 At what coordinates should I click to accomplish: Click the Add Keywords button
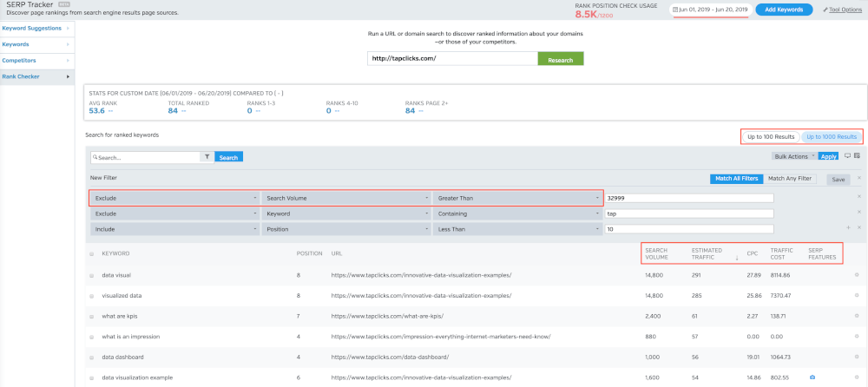pyautogui.click(x=783, y=10)
